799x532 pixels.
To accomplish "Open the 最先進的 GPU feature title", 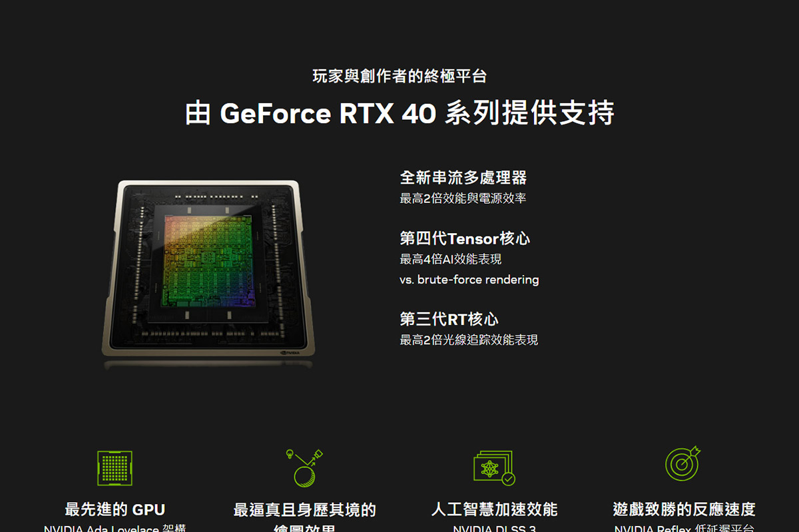I will (115, 510).
